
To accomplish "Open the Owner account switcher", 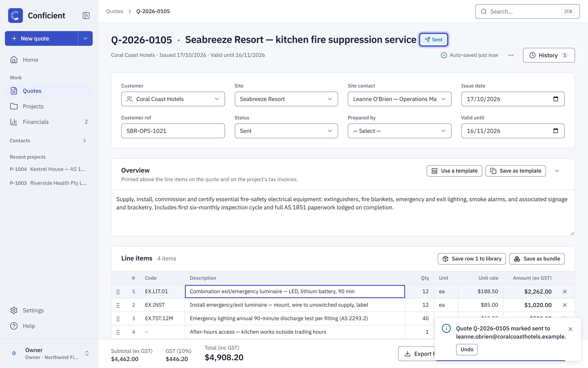I will [x=49, y=353].
